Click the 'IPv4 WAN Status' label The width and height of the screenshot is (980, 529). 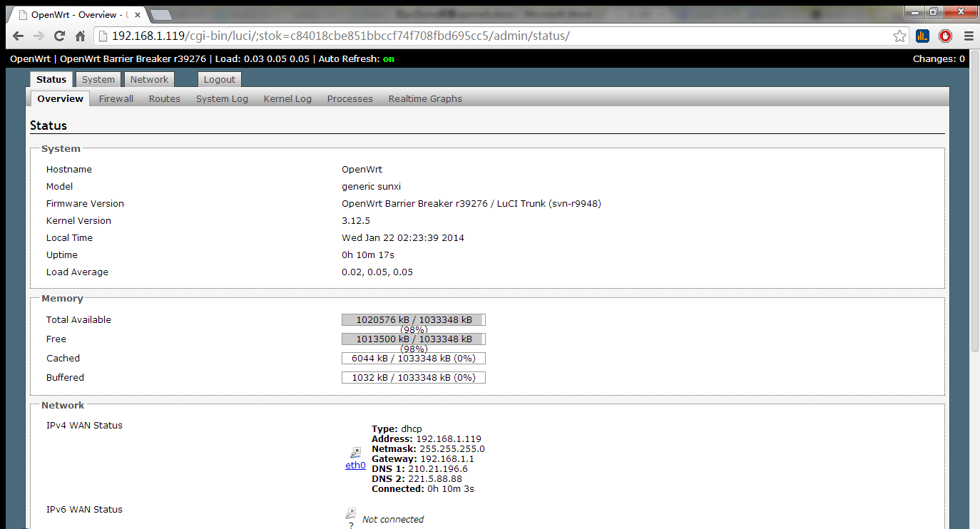pos(84,426)
